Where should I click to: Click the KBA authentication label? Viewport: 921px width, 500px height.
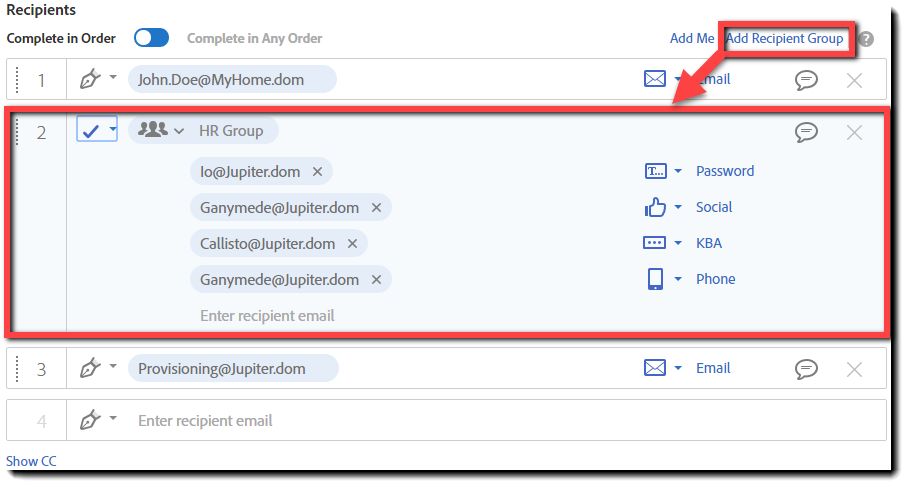[708, 243]
